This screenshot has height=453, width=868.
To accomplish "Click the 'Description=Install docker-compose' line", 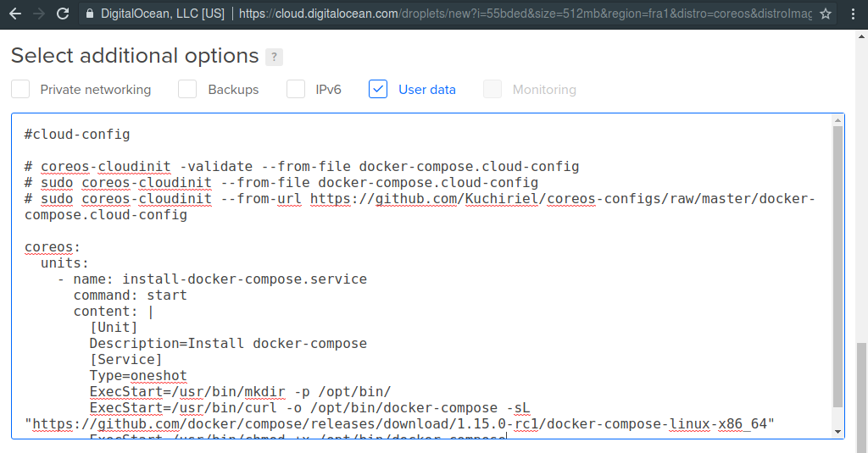I will 228,344.
